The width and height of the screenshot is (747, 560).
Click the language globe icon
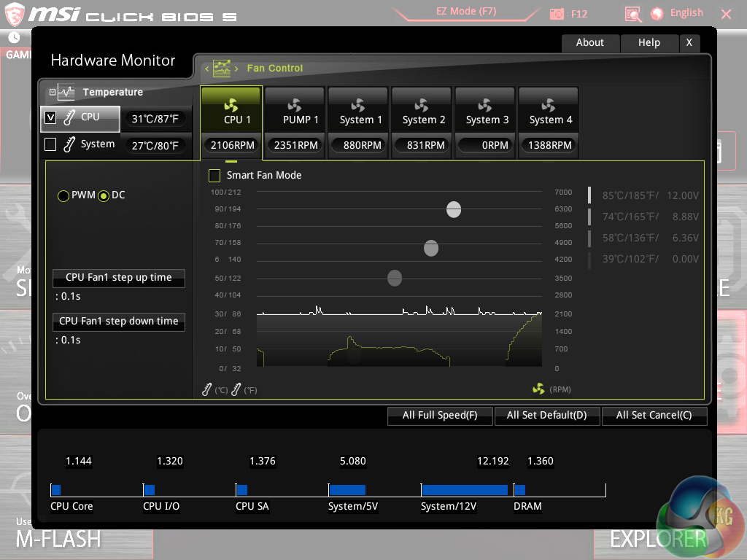[x=657, y=14]
